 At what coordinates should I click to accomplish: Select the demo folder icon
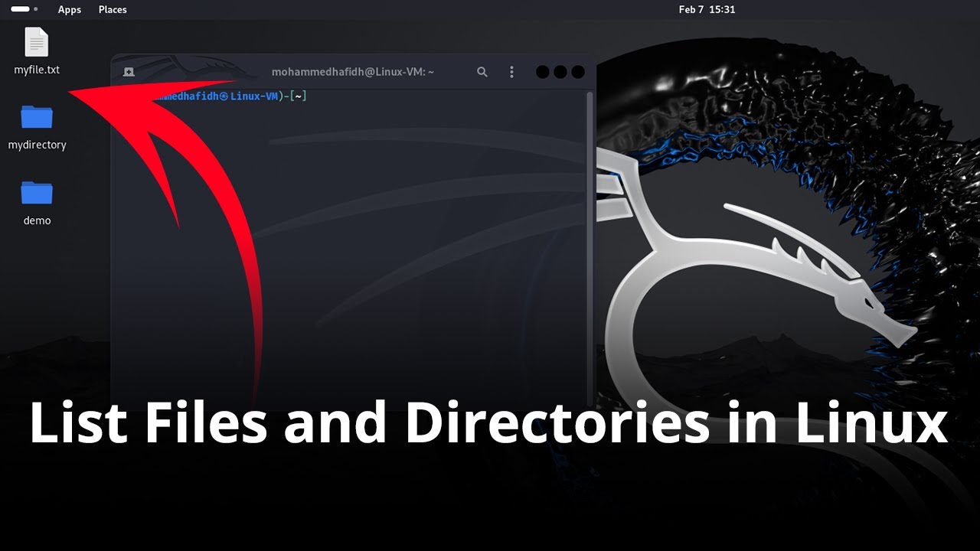[x=37, y=193]
